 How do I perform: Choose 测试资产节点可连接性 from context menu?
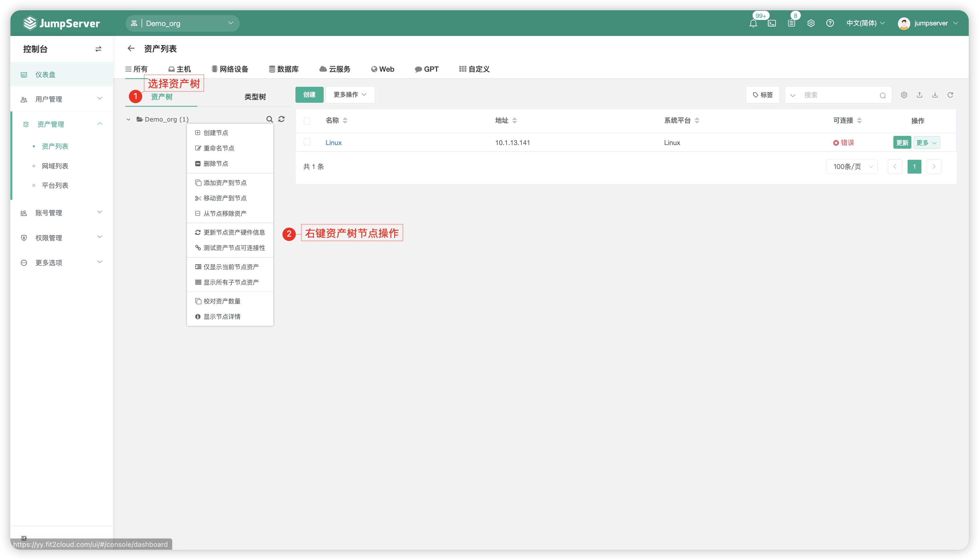(230, 248)
